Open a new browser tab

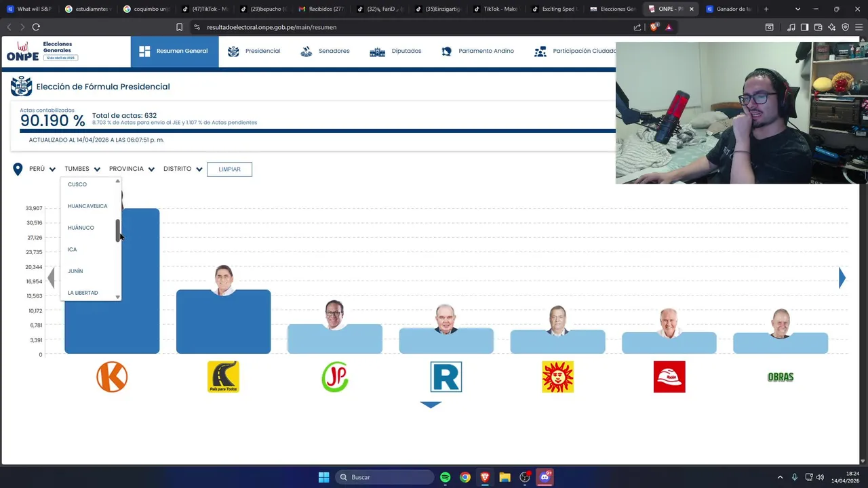coord(766,9)
